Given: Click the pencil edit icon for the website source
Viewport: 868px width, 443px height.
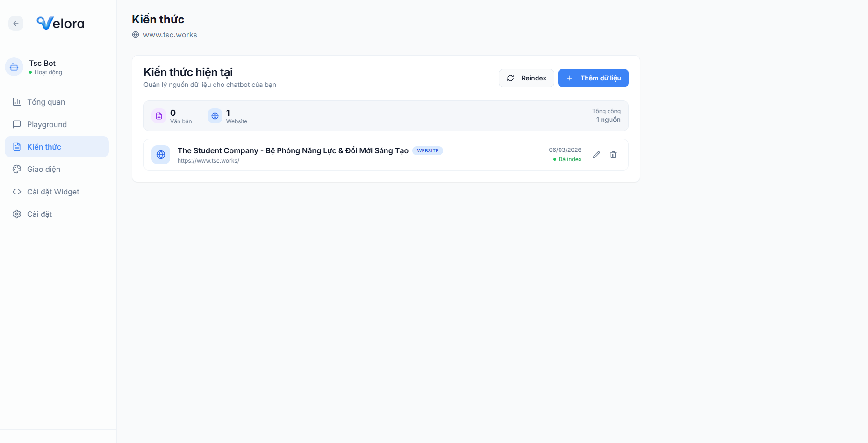Looking at the screenshot, I should pos(596,155).
